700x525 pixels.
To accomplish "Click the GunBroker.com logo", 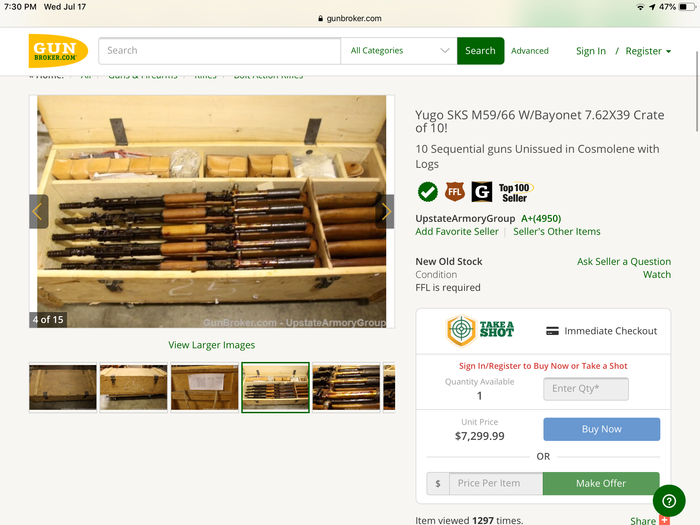I will pos(58,51).
